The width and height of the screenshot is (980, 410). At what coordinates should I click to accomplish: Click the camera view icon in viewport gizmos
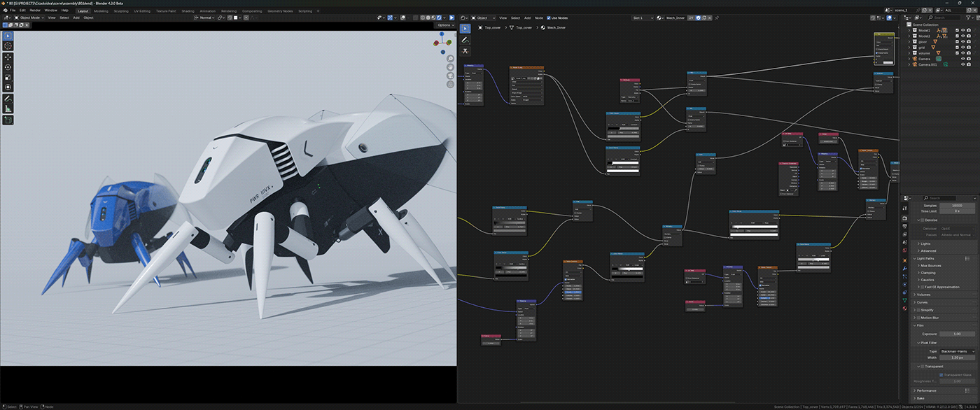(x=451, y=76)
